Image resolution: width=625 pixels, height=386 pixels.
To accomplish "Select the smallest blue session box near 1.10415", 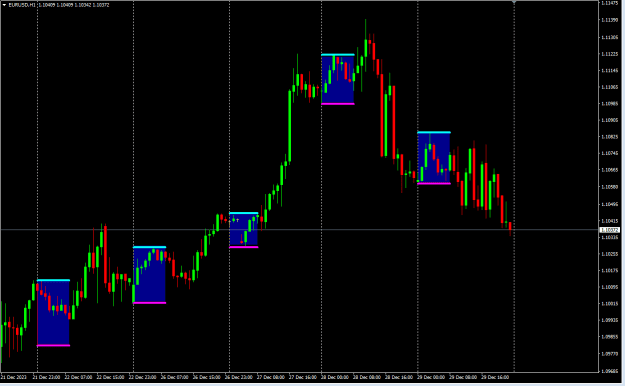I will pos(244,230).
